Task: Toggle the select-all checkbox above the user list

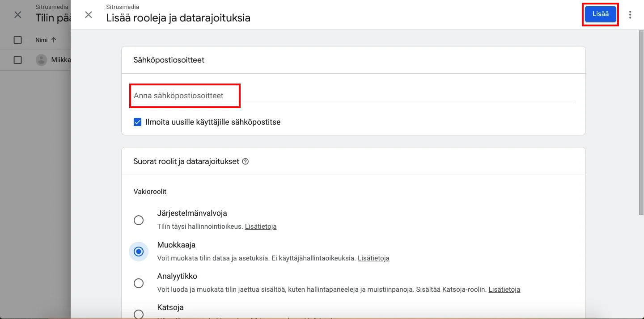Action: click(x=18, y=40)
